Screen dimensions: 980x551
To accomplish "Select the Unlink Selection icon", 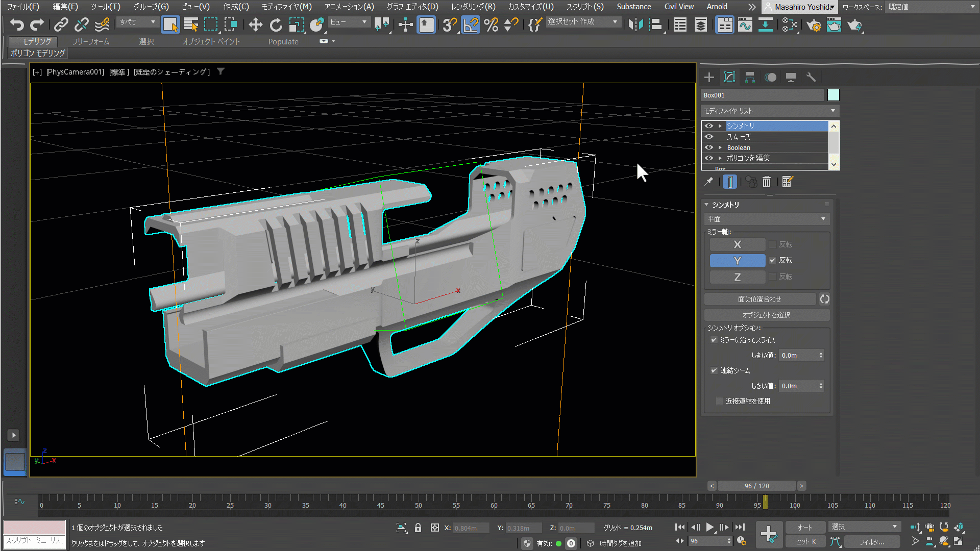I will (x=82, y=24).
